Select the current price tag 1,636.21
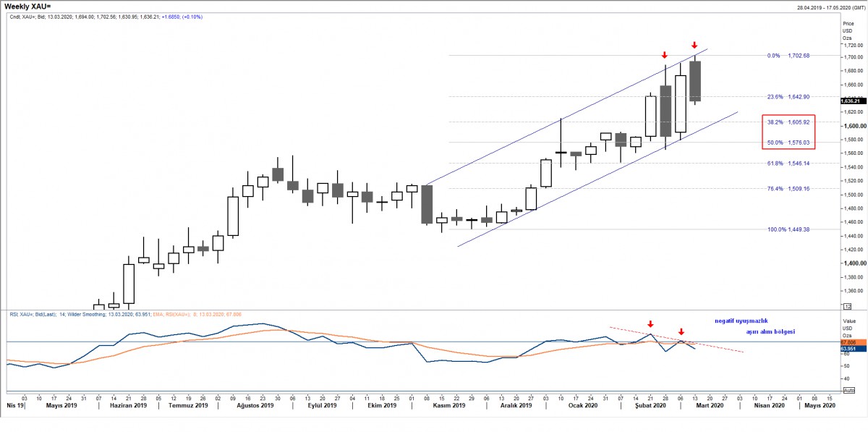The width and height of the screenshot is (868, 432). pyautogui.click(x=851, y=101)
